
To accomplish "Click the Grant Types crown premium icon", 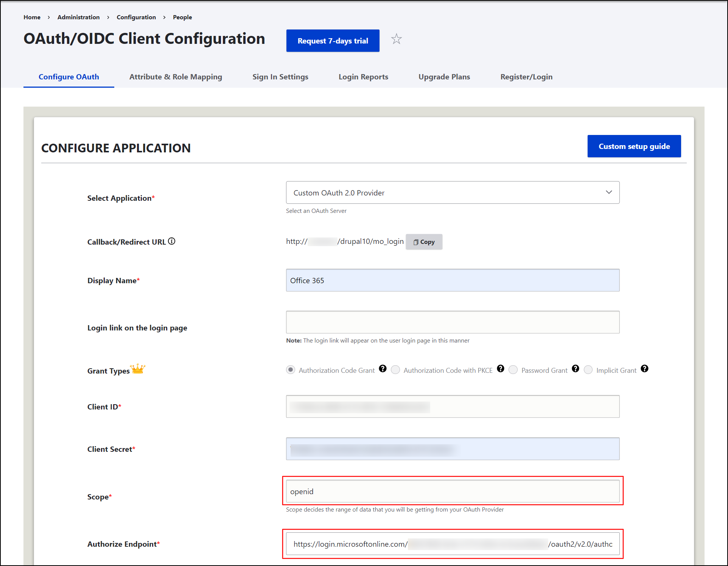I will 138,369.
